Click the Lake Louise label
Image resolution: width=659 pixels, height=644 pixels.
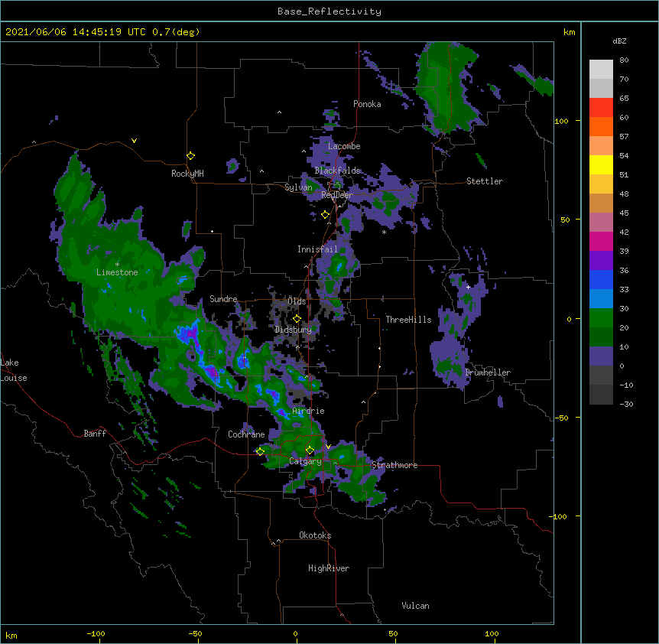[14, 370]
